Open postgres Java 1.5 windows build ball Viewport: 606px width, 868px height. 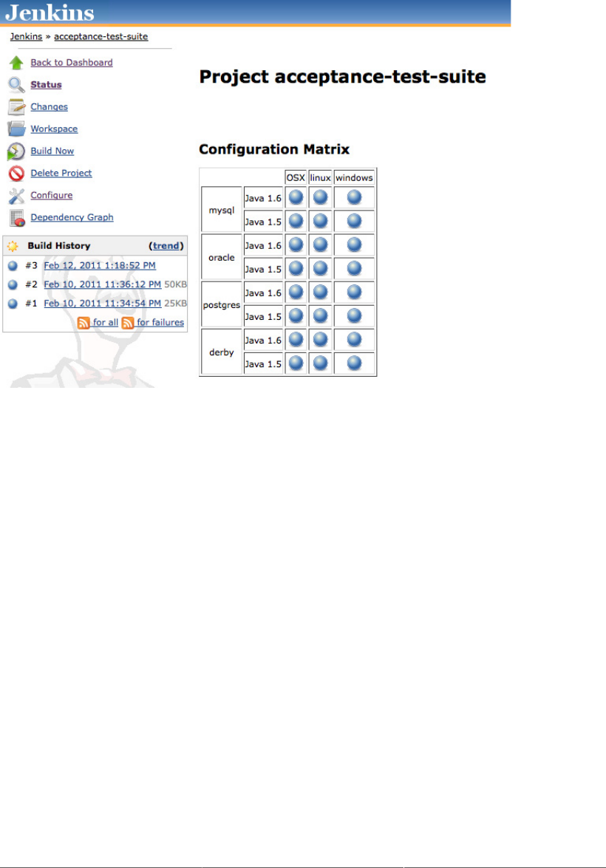tap(354, 315)
